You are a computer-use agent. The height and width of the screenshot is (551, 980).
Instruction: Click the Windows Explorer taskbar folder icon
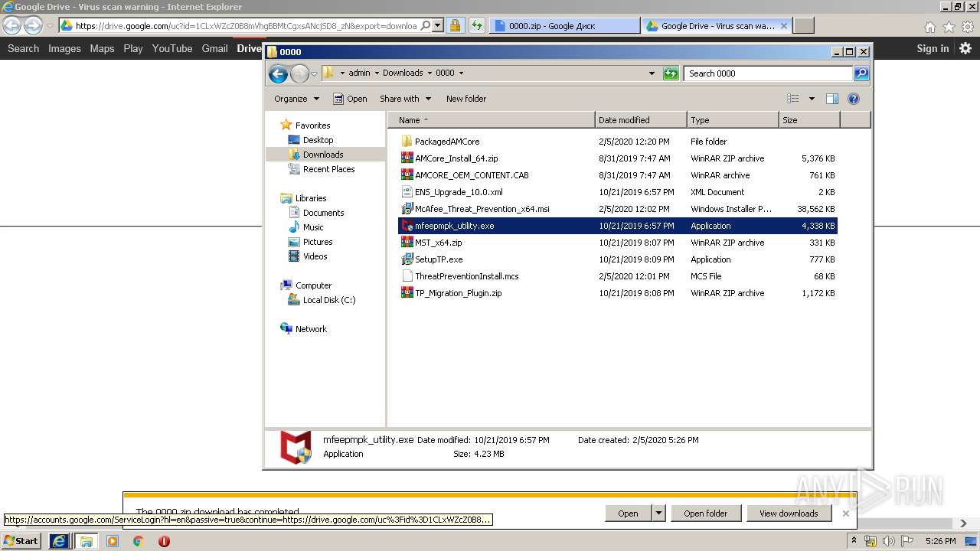(86, 541)
